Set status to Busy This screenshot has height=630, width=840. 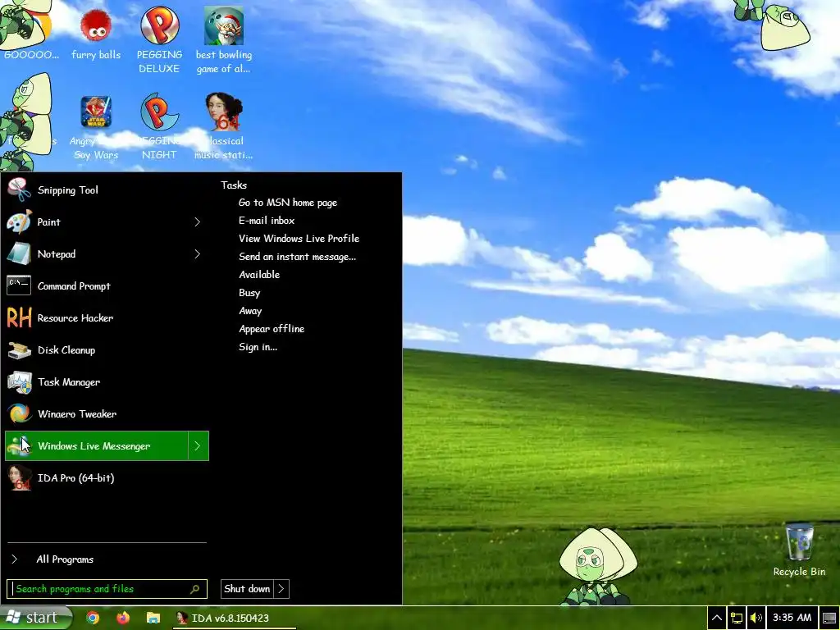pyautogui.click(x=249, y=293)
